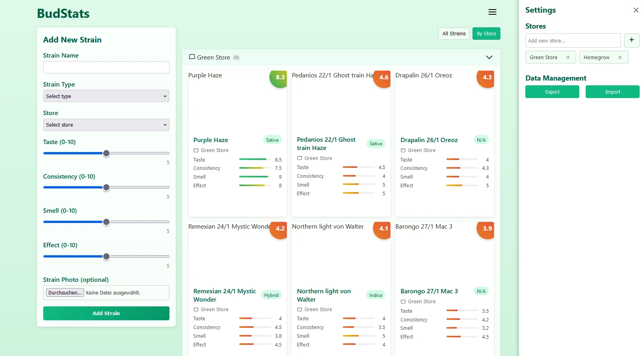This screenshot has width=644, height=356.
Task: Click Indica tag on Northern light
Action: click(376, 295)
